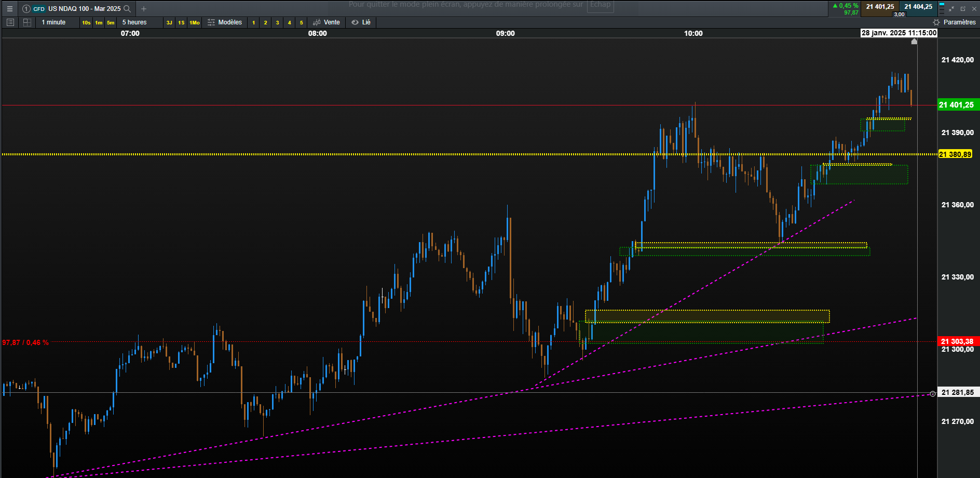
Task: Click the sell price 21 401,25 button
Action: (x=880, y=7)
